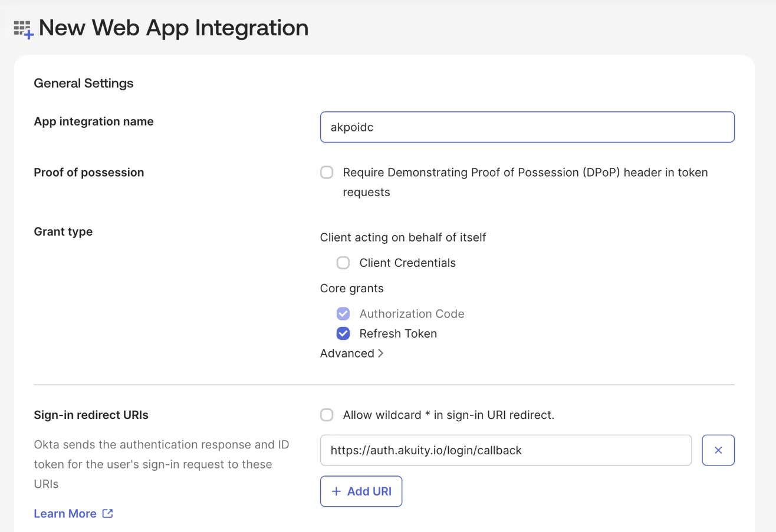776x532 pixels.
Task: Allow wildcard in sign-in URI redirect
Action: tap(327, 415)
